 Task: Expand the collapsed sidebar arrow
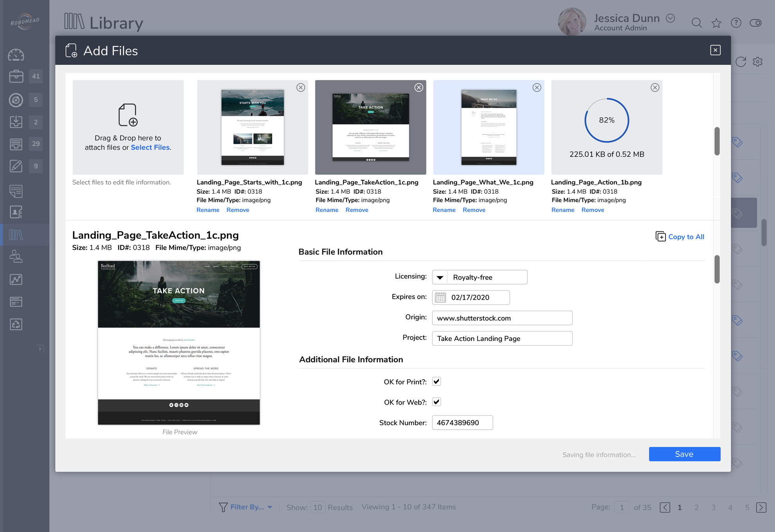[x=40, y=349]
